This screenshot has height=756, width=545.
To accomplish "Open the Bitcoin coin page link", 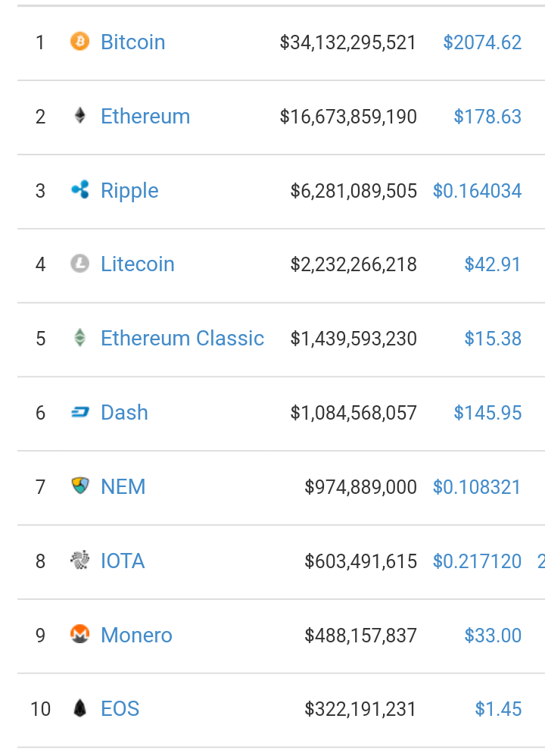I will click(x=133, y=42).
